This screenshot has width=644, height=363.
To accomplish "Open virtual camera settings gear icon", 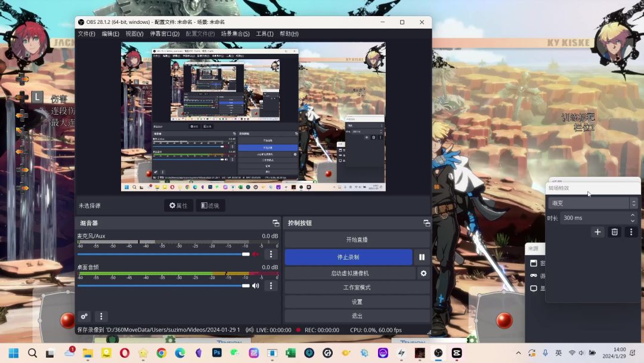I will [x=423, y=273].
